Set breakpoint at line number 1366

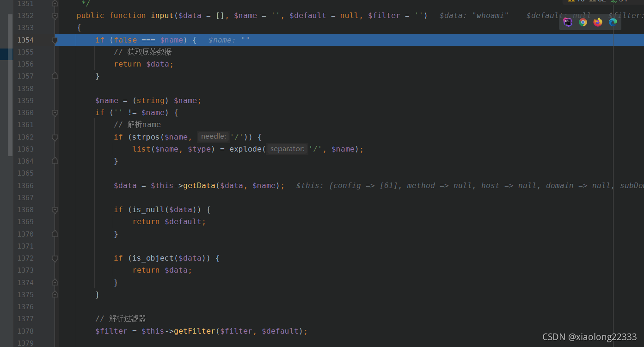[x=25, y=186]
